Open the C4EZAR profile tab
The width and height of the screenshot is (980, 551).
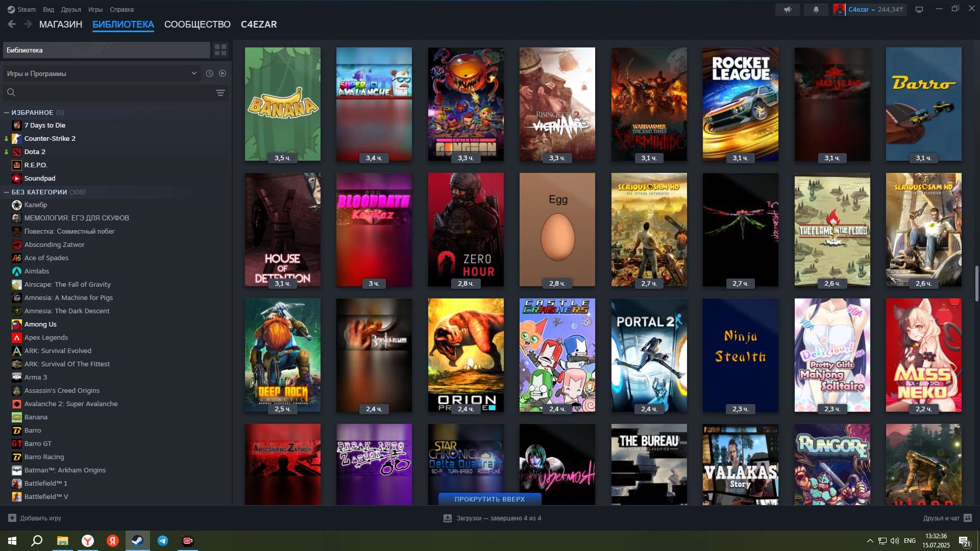click(259, 24)
